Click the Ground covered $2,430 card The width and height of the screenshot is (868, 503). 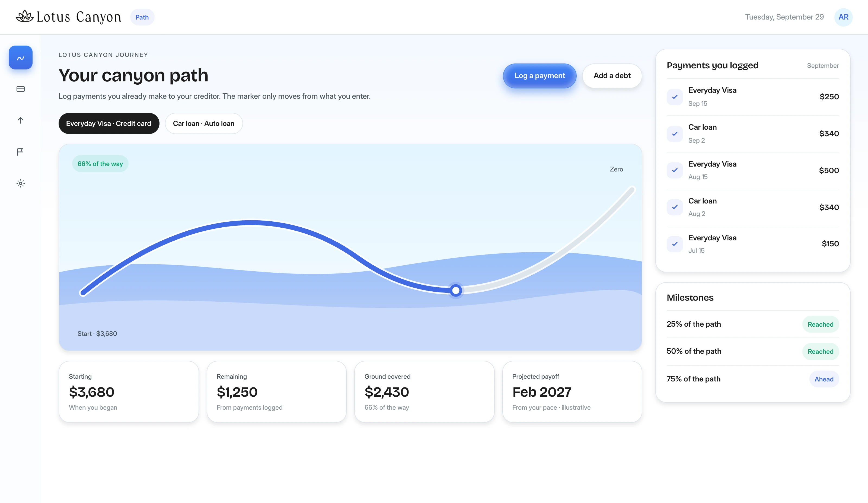pos(424,392)
